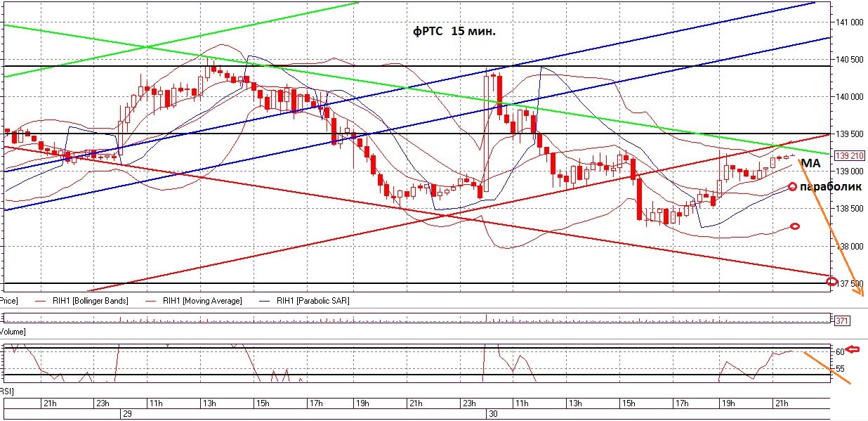
Task: Click the 139 500 price axis label
Action: [x=850, y=134]
